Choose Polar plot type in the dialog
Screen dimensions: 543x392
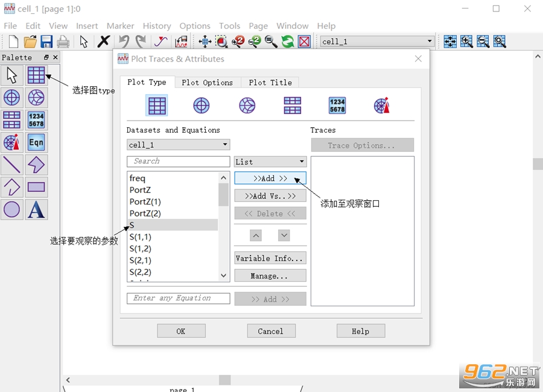click(201, 106)
